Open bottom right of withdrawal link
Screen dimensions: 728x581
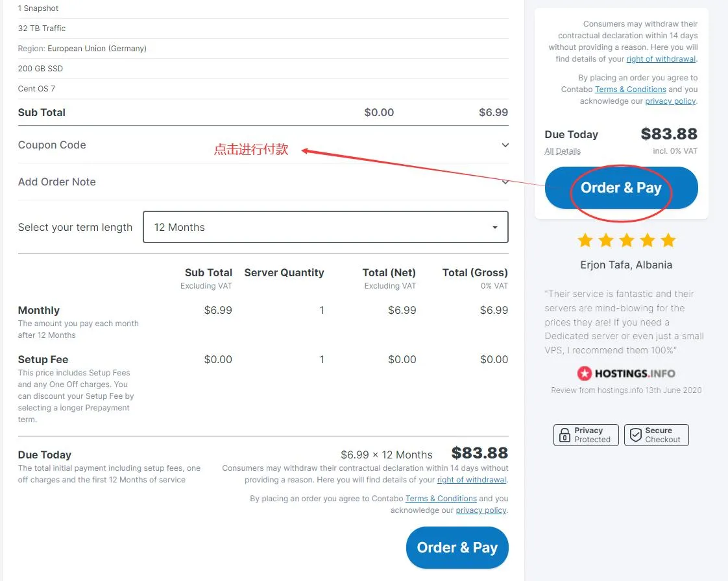471,480
